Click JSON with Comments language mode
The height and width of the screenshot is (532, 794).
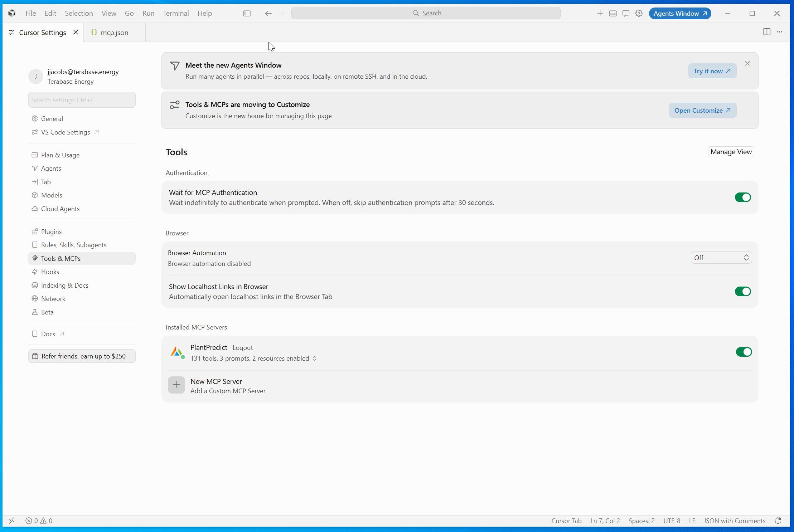coord(734,521)
